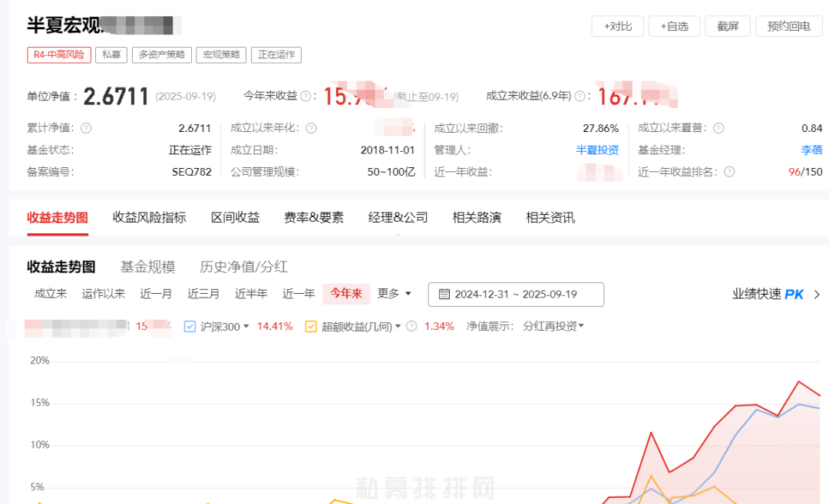829x504 pixels.
Task: Open the 历史净值/分红 sub-tab
Action: (x=244, y=267)
